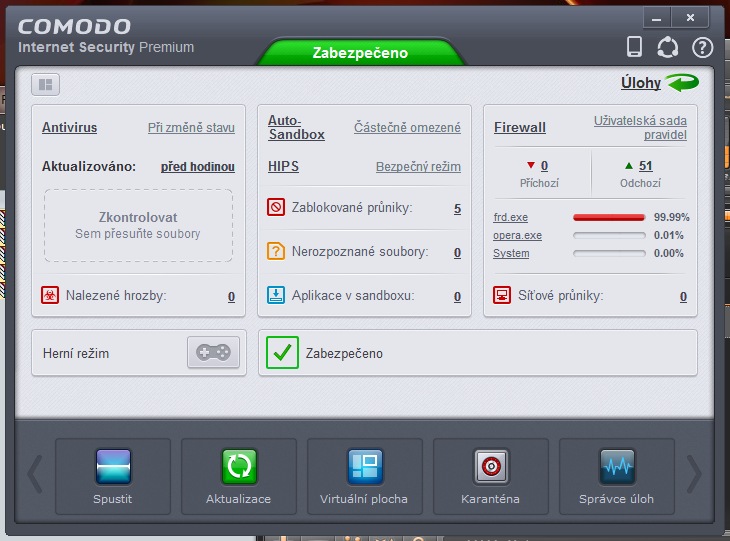Launch Virtuální plocha virtual desktop

[364, 468]
